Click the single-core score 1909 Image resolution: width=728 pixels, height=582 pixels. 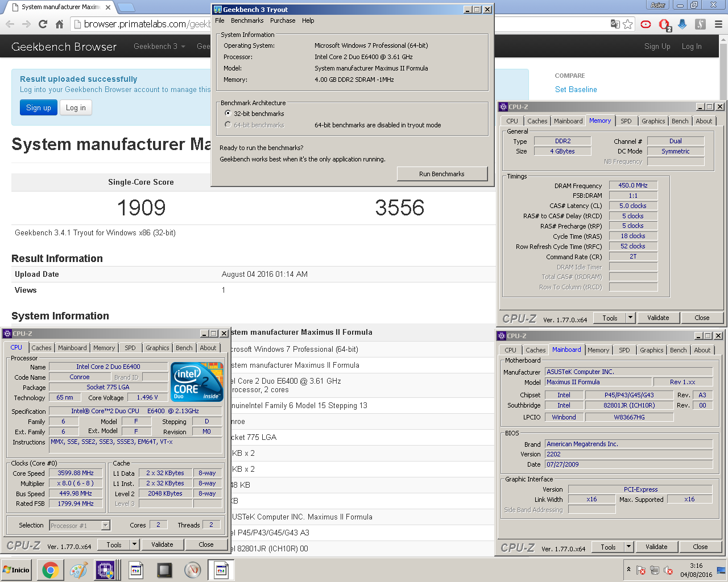(141, 208)
